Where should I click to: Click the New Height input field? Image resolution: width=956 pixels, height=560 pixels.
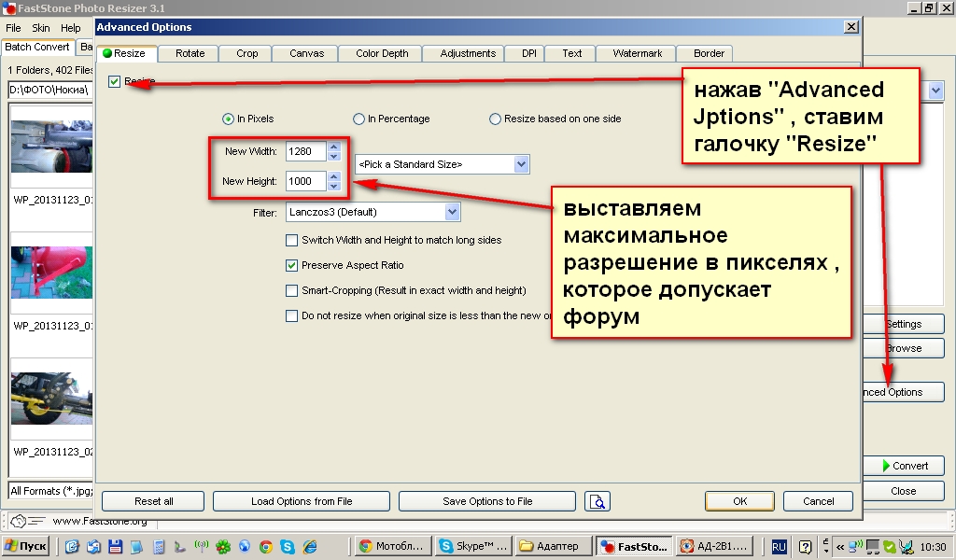coord(306,181)
